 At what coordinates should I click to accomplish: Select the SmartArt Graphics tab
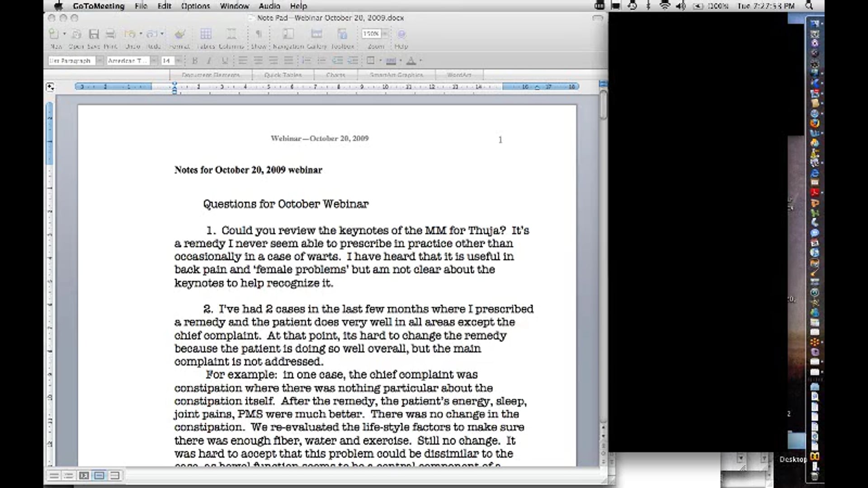(396, 75)
